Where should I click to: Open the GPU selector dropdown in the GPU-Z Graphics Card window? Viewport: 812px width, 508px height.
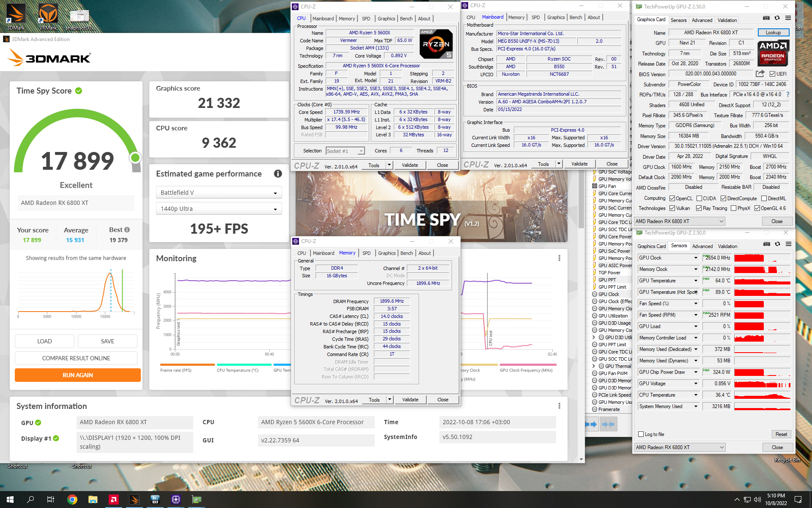click(680, 221)
